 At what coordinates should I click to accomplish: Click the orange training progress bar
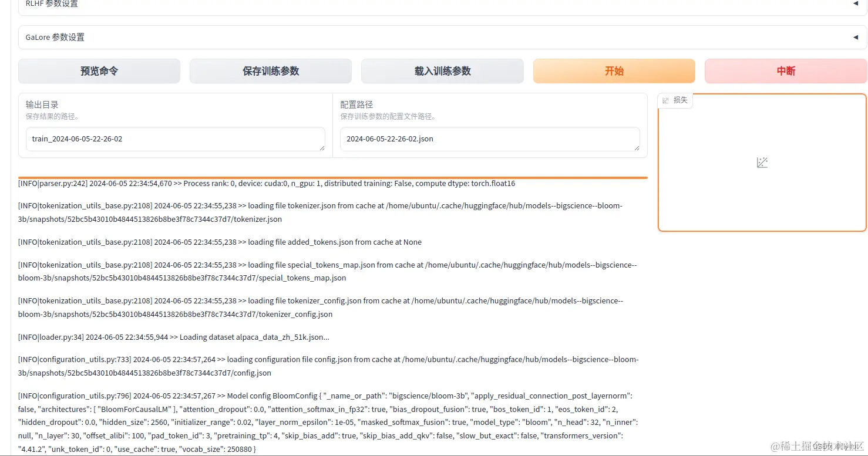tap(333, 177)
